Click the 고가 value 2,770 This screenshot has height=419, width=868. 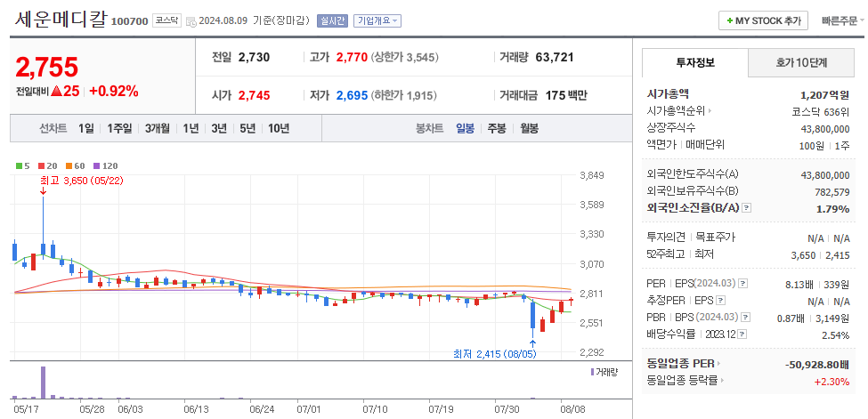(352, 57)
